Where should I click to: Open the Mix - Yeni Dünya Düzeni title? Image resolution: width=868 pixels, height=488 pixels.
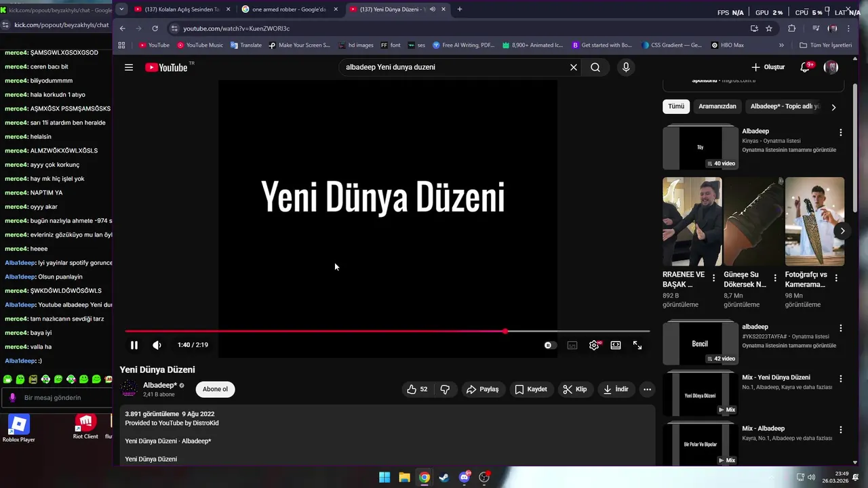[x=776, y=378]
